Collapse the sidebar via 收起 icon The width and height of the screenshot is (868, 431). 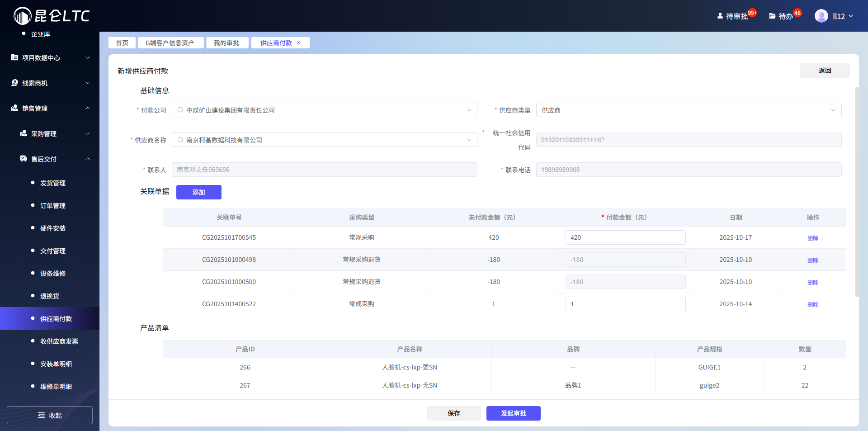(42, 415)
